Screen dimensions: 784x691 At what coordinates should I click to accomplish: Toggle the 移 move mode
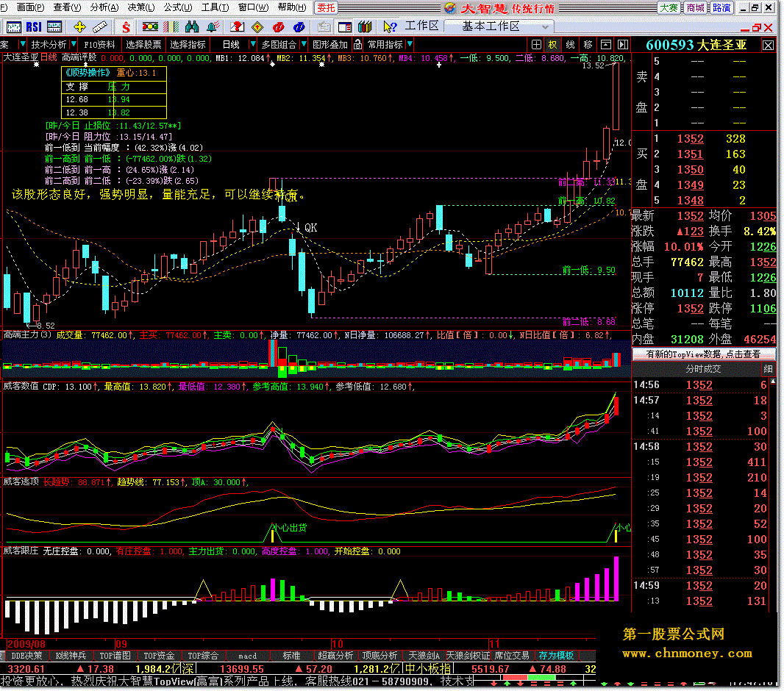click(x=588, y=45)
